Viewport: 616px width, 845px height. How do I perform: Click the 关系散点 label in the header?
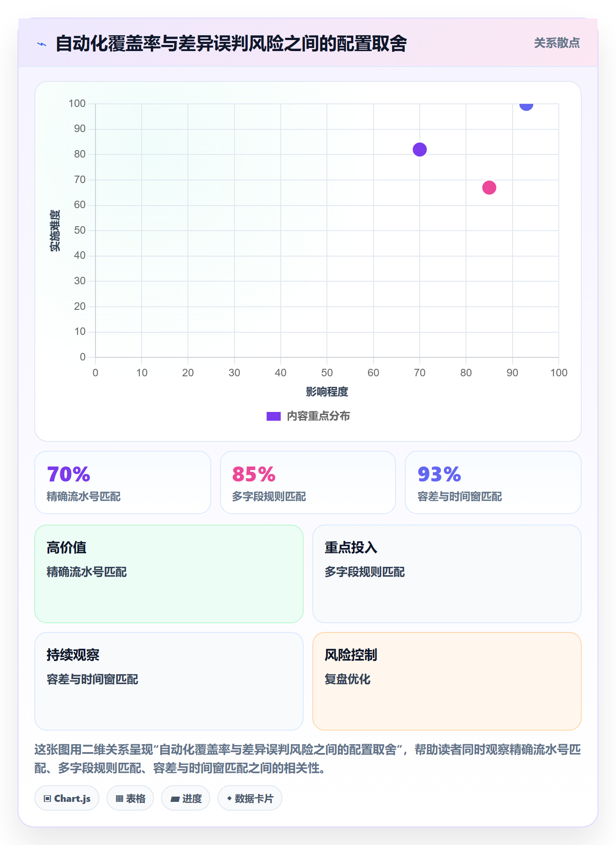(x=557, y=43)
